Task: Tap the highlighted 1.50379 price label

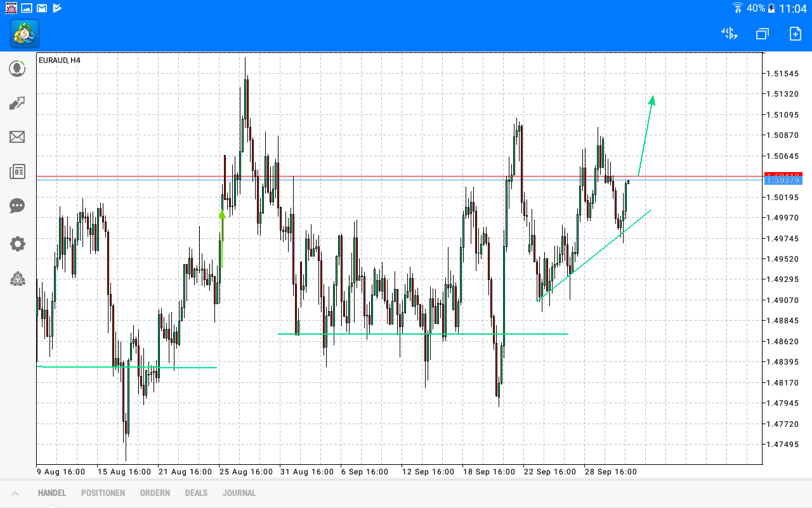Action: pos(782,180)
